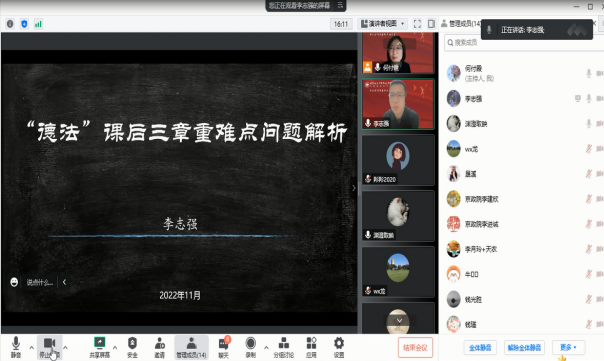Open the speaker view (演讲者视图) dropdown

coord(383,24)
